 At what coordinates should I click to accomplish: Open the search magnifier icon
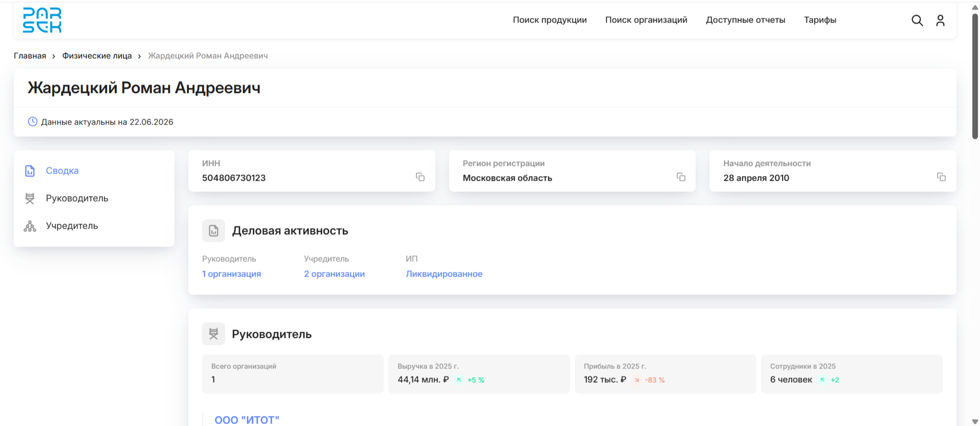coord(917,20)
